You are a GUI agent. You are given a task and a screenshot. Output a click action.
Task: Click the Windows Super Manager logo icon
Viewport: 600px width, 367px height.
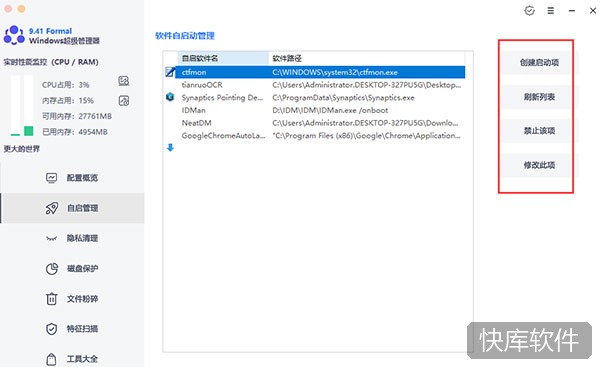pos(14,35)
